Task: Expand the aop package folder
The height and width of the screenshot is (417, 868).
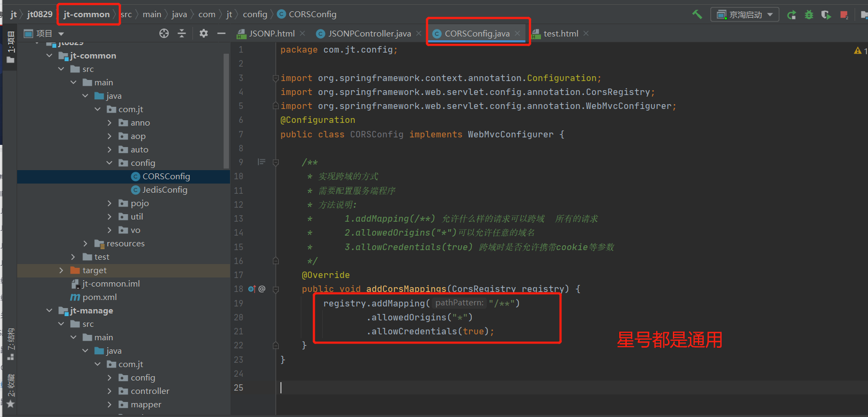Action: point(109,136)
